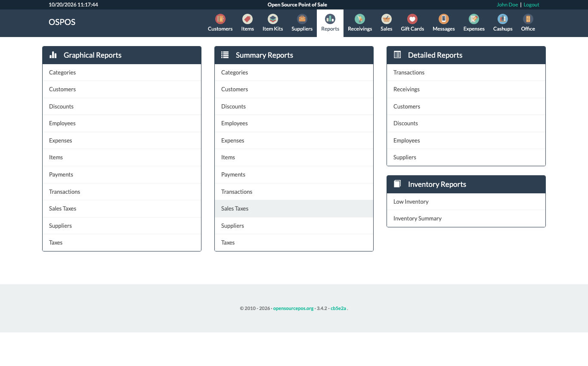
Task: Open Summary Reports Customers
Action: pyautogui.click(x=294, y=89)
